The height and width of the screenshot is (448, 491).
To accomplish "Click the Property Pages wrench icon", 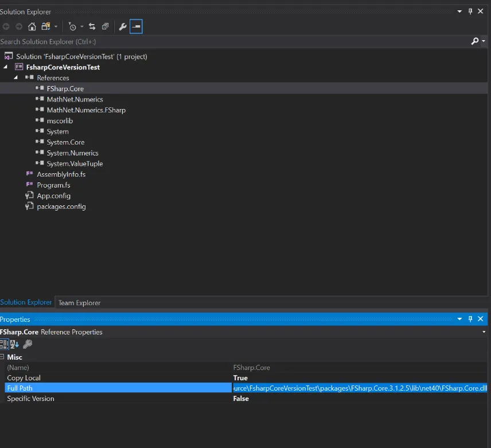I will click(x=28, y=344).
